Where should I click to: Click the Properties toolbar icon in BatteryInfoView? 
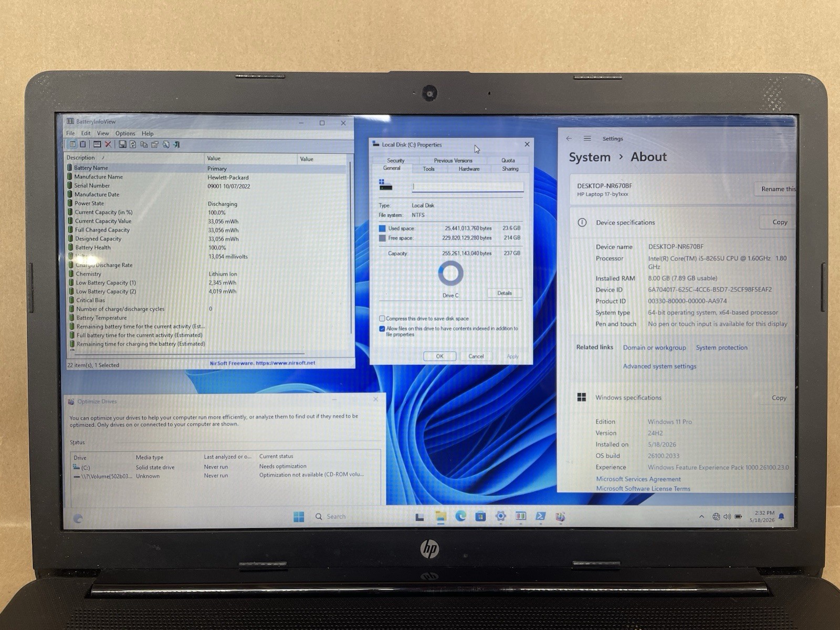pyautogui.click(x=155, y=144)
